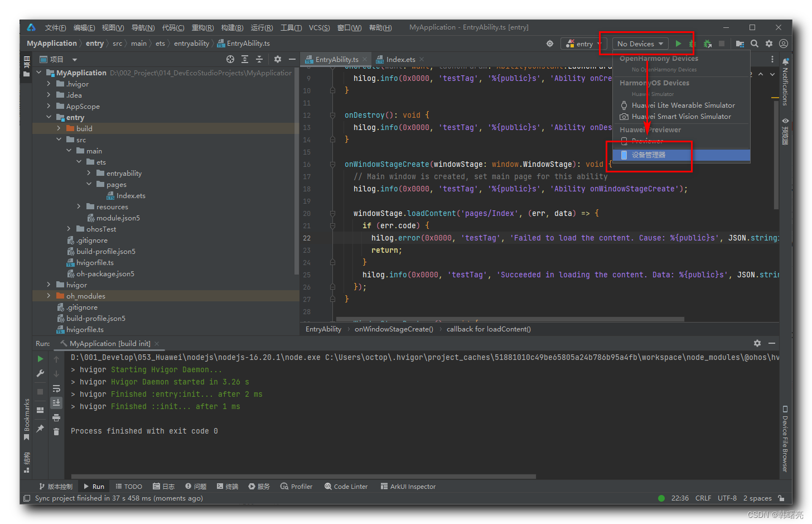Viewport: 812px width, 524px height.
Task: Open Notifications tool window on right edge
Action: click(x=785, y=81)
